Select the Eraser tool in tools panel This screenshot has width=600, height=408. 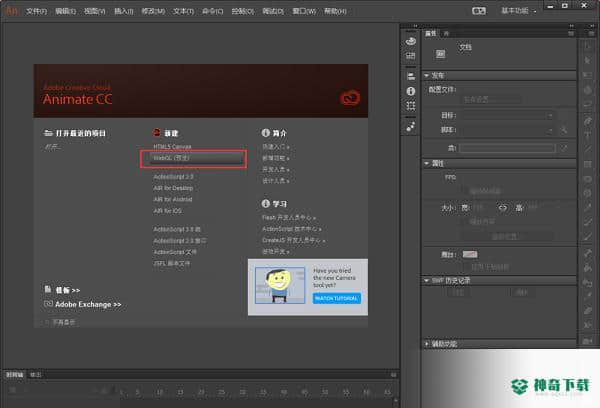click(x=587, y=310)
